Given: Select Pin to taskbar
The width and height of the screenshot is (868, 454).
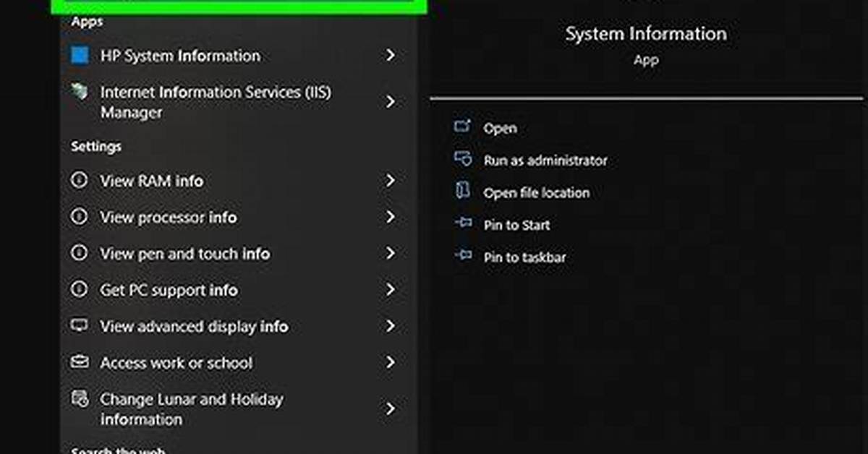Looking at the screenshot, I should 524,257.
